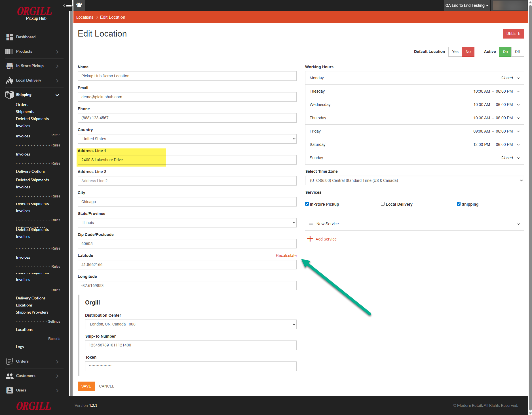Open the Country dropdown

[x=187, y=139]
